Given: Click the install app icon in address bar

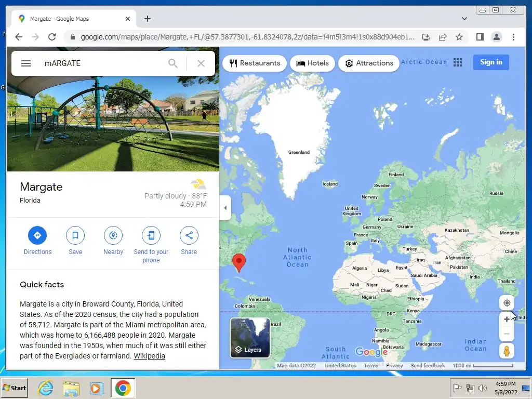Looking at the screenshot, I should click(426, 37).
